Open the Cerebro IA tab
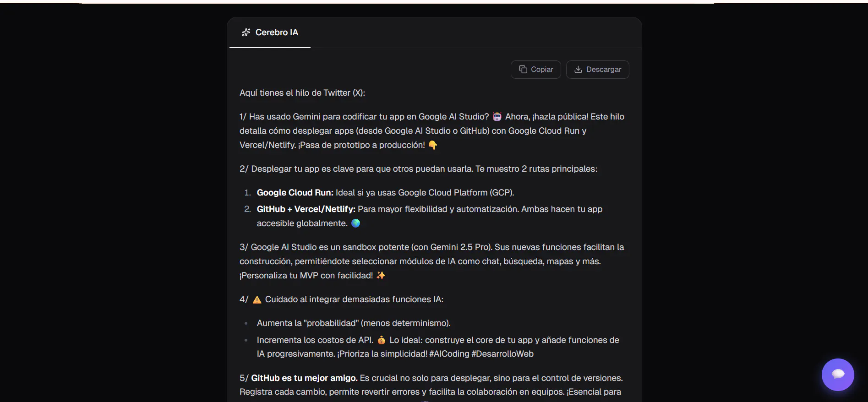The image size is (868, 402). pyautogui.click(x=270, y=33)
